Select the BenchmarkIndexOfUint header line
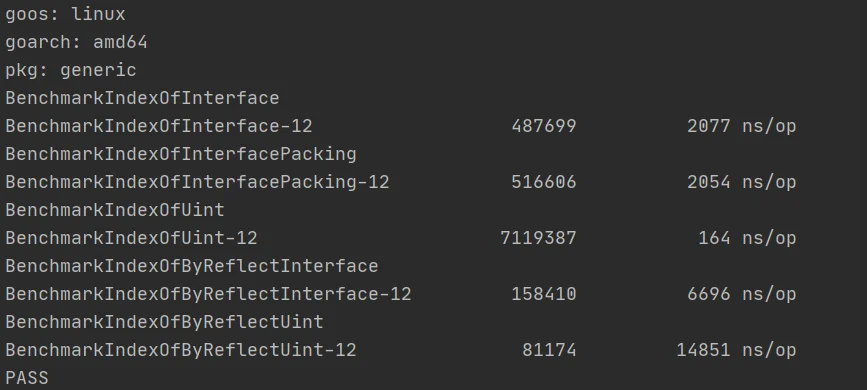 115,210
